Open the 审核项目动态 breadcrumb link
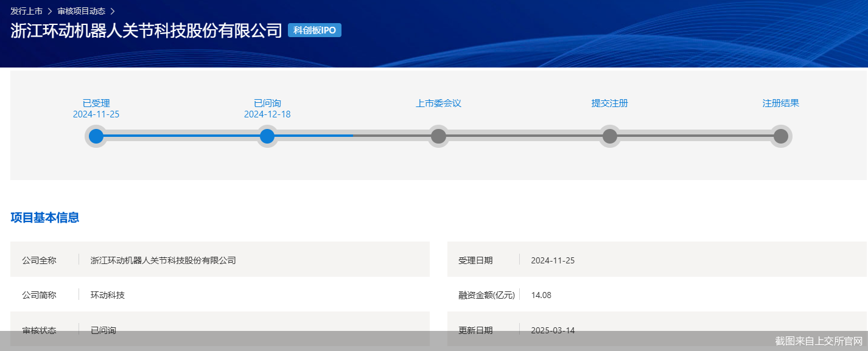Viewport: 868px width, 351px height. tap(81, 11)
